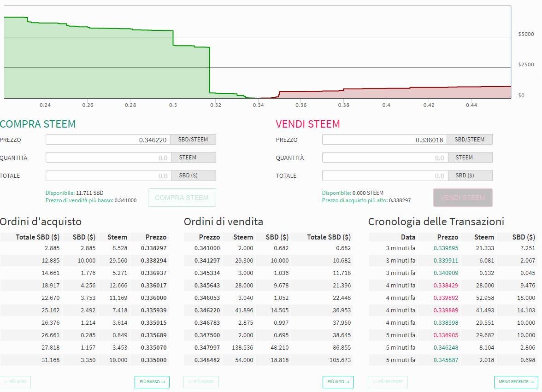Click the Compra Steem quantità input field

point(109,158)
